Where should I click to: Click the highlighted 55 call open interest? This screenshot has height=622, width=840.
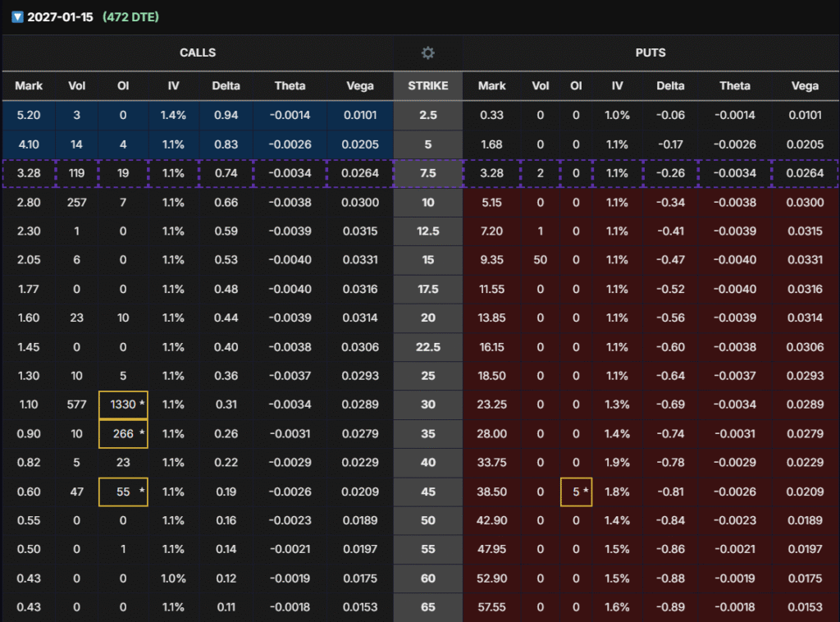(123, 492)
